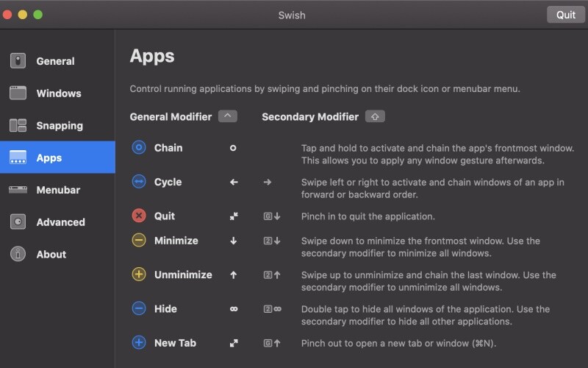Click the "Chain" action label

click(168, 148)
